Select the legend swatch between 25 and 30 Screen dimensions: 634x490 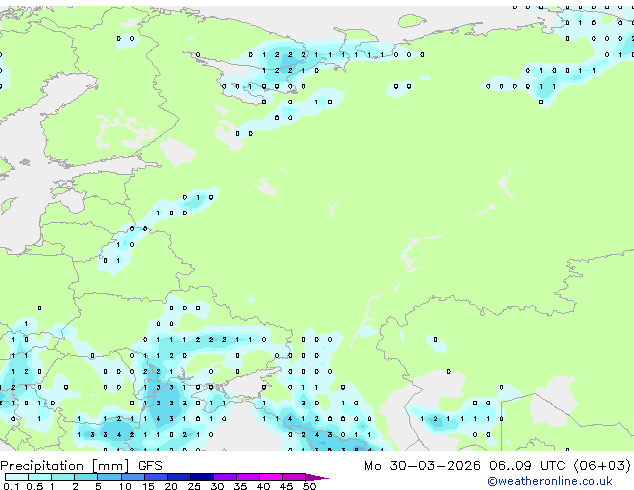point(201,477)
